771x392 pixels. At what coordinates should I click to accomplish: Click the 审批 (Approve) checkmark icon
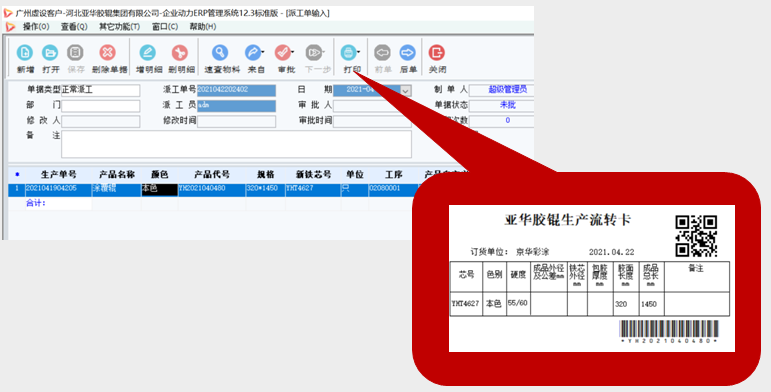pyautogui.click(x=283, y=52)
